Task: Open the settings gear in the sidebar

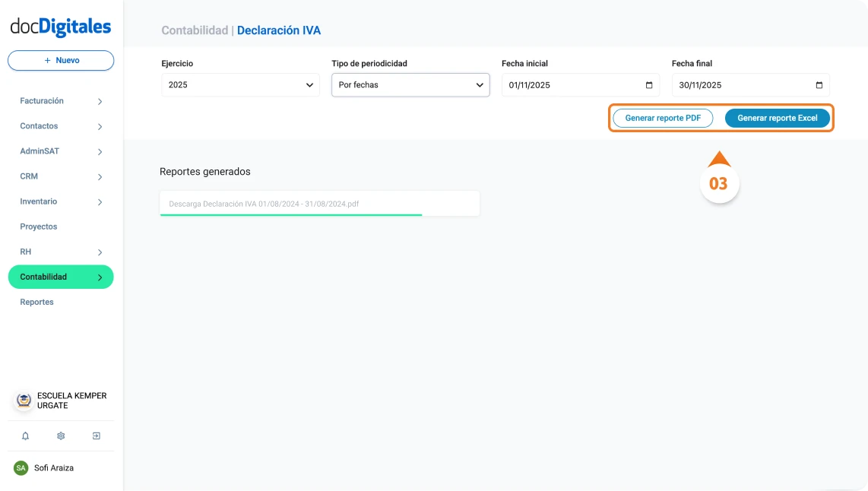Action: [x=60, y=436]
